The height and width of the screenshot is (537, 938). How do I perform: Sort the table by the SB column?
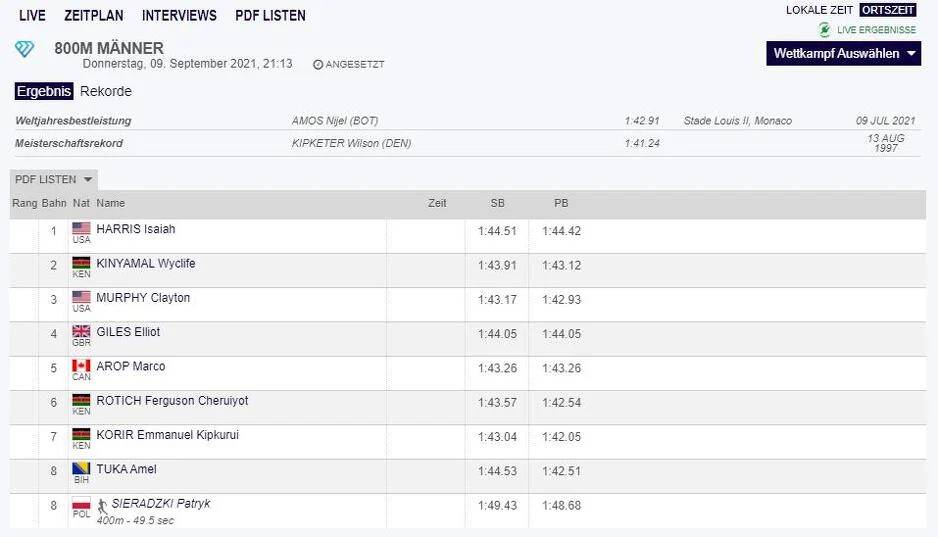click(497, 203)
